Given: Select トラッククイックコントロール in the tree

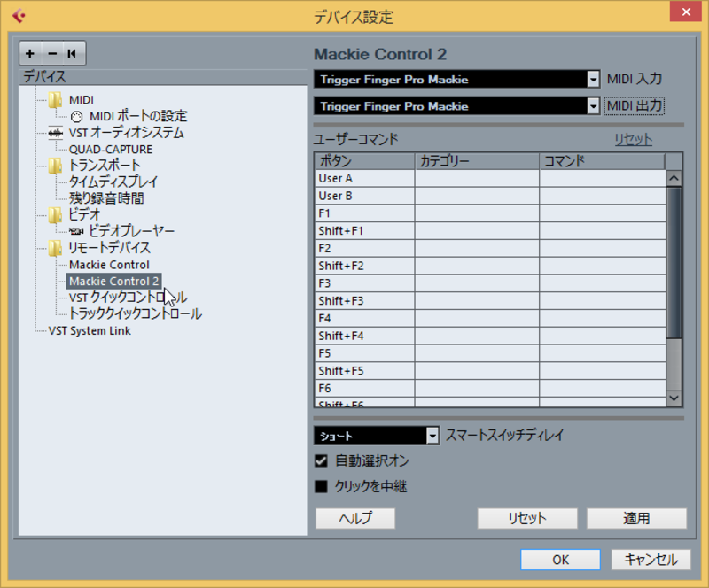Looking at the screenshot, I should tap(136, 313).
